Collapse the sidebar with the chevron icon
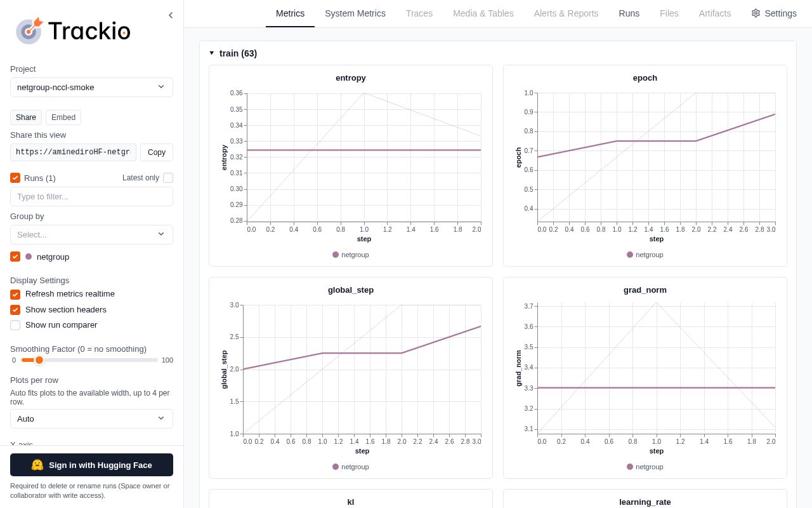812x508 pixels. tap(170, 15)
